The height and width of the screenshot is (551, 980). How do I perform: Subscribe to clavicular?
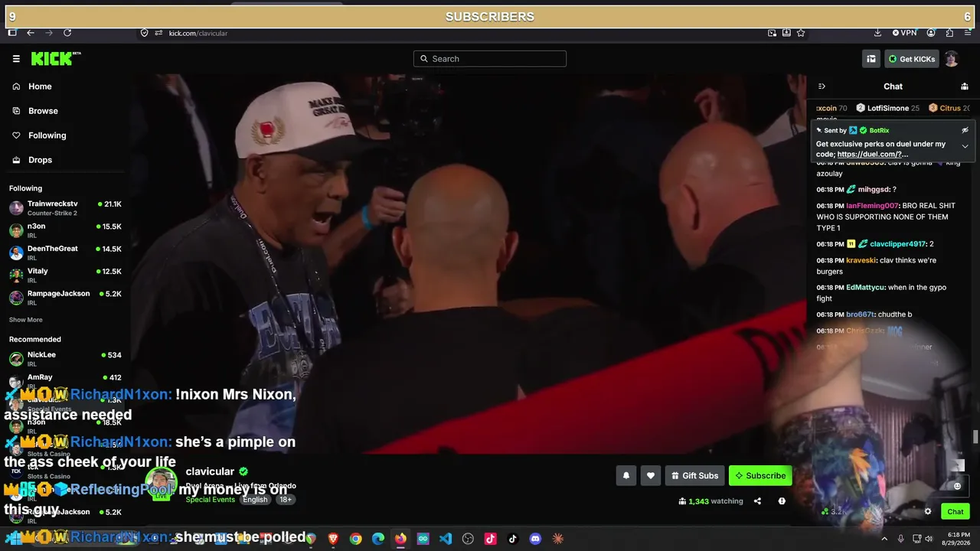(x=760, y=476)
